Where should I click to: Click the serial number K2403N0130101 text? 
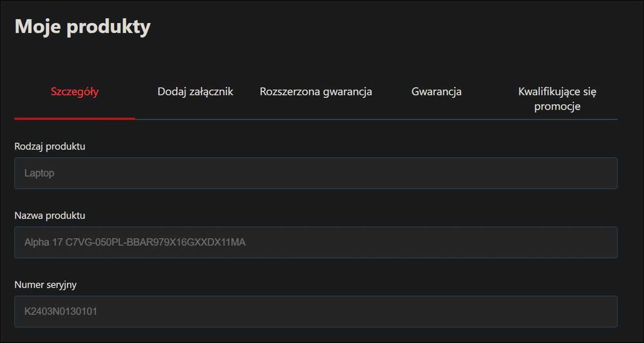pyautogui.click(x=61, y=311)
